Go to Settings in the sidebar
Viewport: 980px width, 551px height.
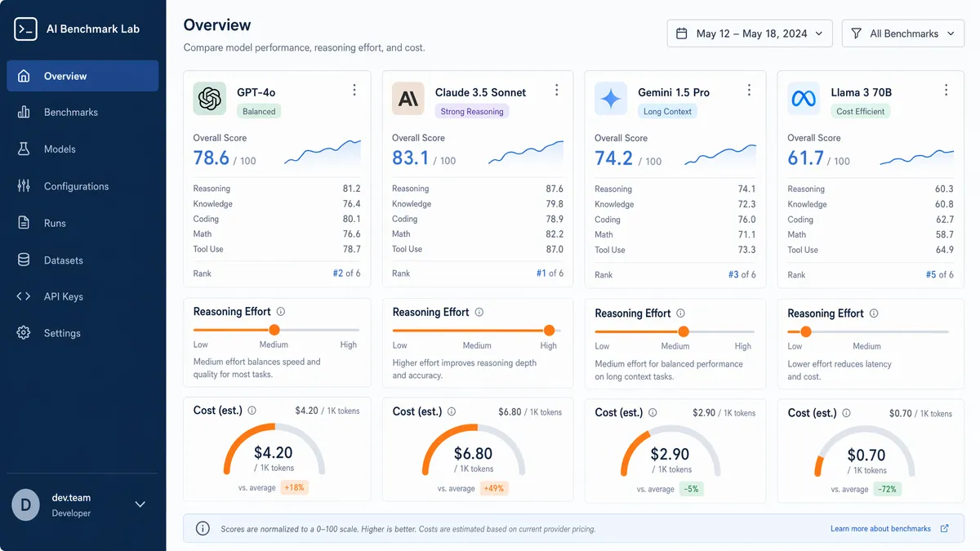tap(82, 333)
